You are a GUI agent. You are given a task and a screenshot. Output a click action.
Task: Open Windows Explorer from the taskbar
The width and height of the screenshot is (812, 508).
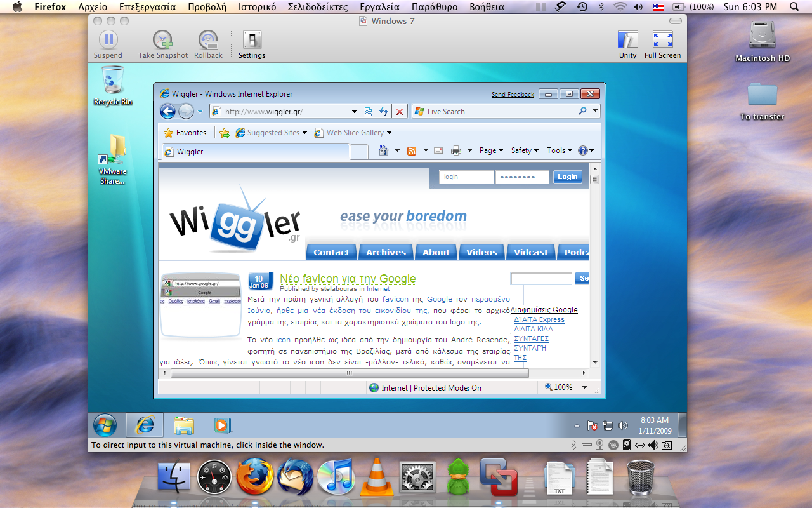(183, 425)
